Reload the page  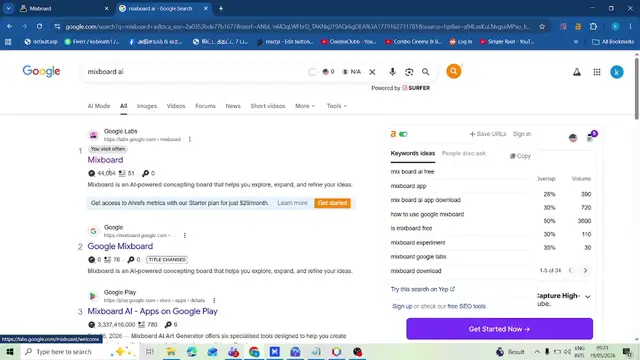39,27
